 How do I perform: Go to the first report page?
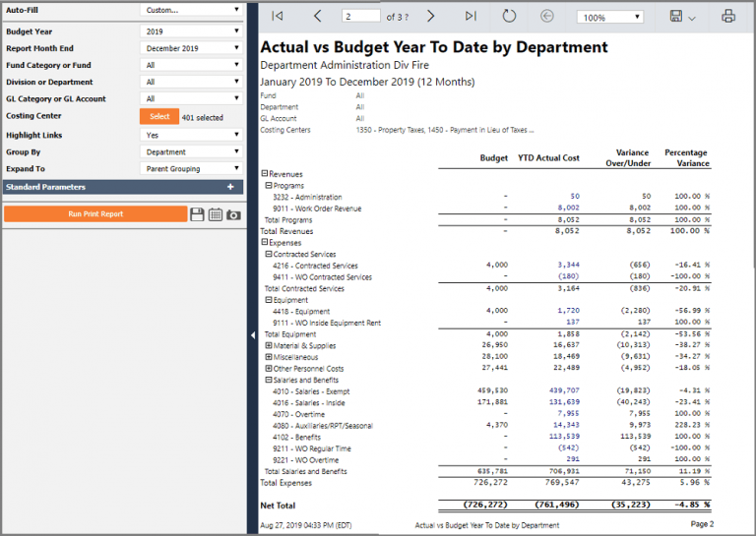point(278,17)
